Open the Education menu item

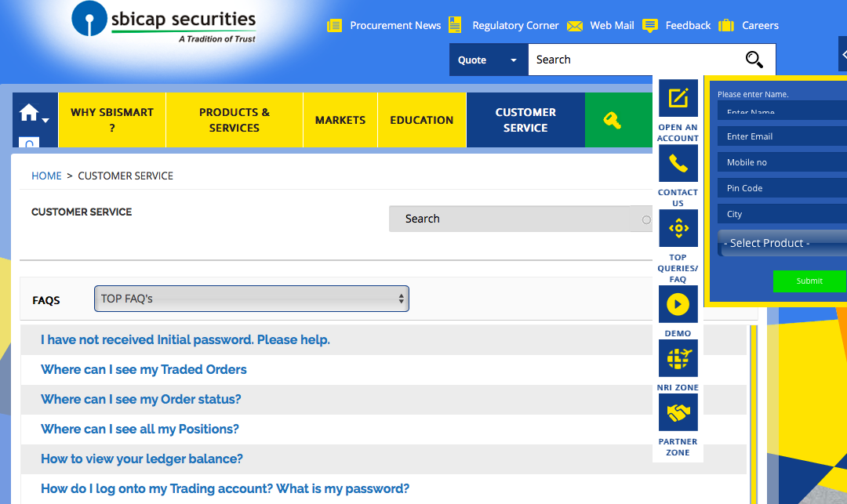click(422, 120)
